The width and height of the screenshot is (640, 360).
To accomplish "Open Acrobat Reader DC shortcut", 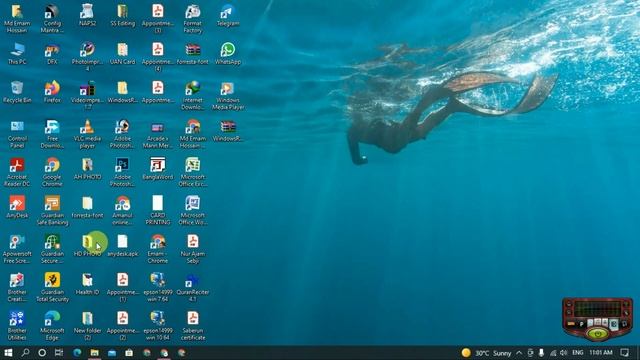I will (17, 172).
